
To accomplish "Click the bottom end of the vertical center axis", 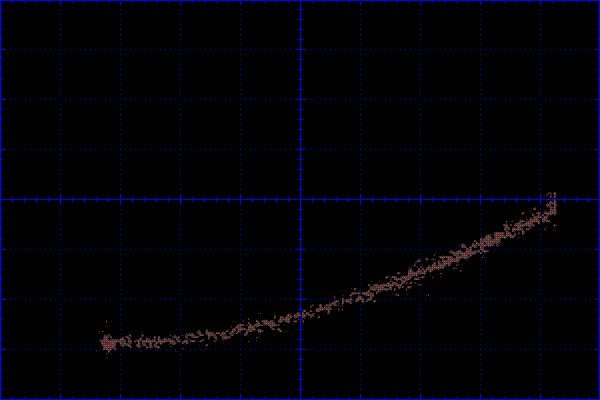I will coord(301,397).
